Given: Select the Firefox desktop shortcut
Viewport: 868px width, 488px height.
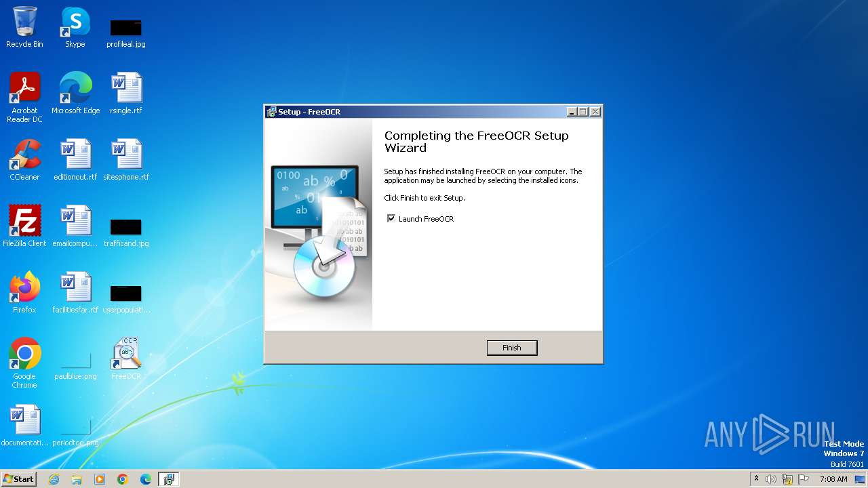Looking at the screenshot, I should tap(24, 293).
